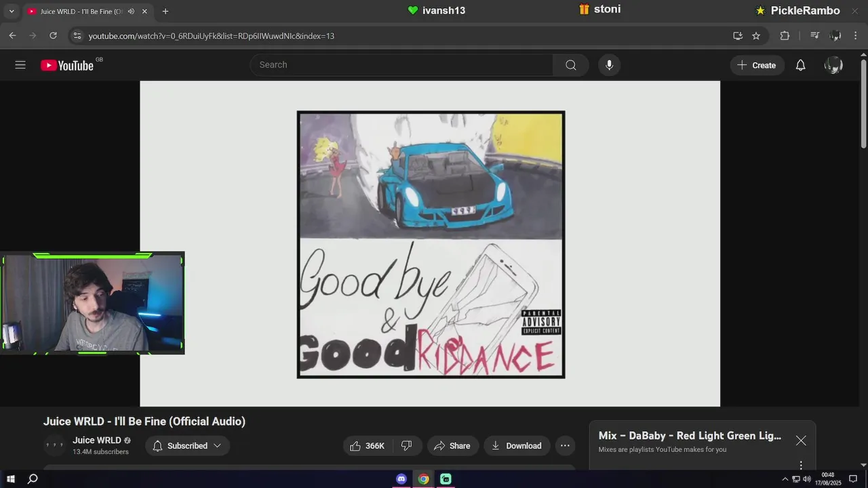The width and height of the screenshot is (868, 488).
Task: Open the browser extensions puzzle icon
Action: (x=785, y=35)
